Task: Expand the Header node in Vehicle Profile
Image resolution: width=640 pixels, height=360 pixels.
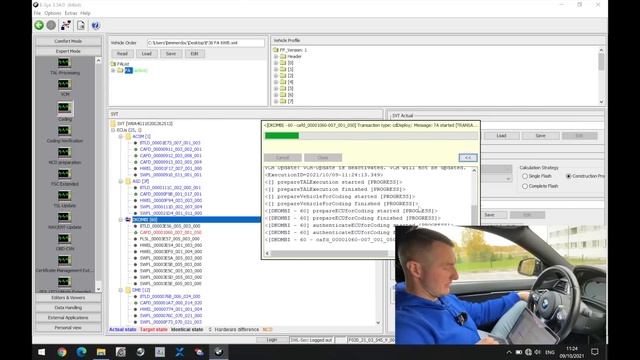Action: pos(276,56)
